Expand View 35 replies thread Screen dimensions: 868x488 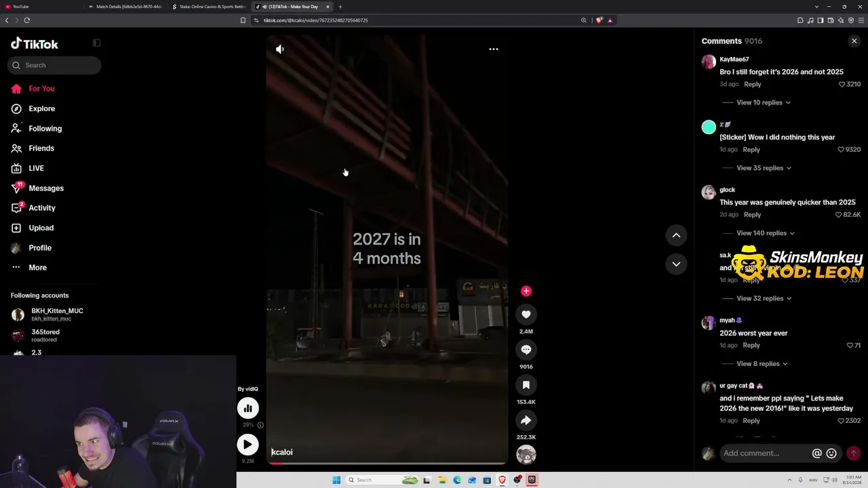point(764,168)
